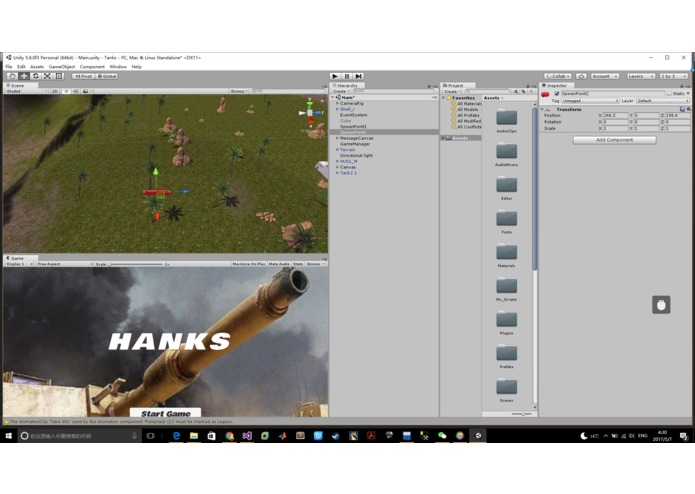Toggle scene audio speaker icon
The image size is (695, 494).
point(75,91)
